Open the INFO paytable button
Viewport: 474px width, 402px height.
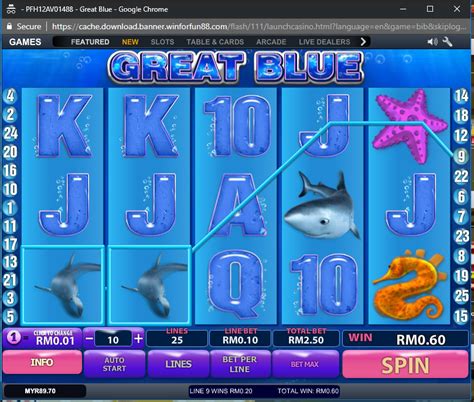point(42,362)
